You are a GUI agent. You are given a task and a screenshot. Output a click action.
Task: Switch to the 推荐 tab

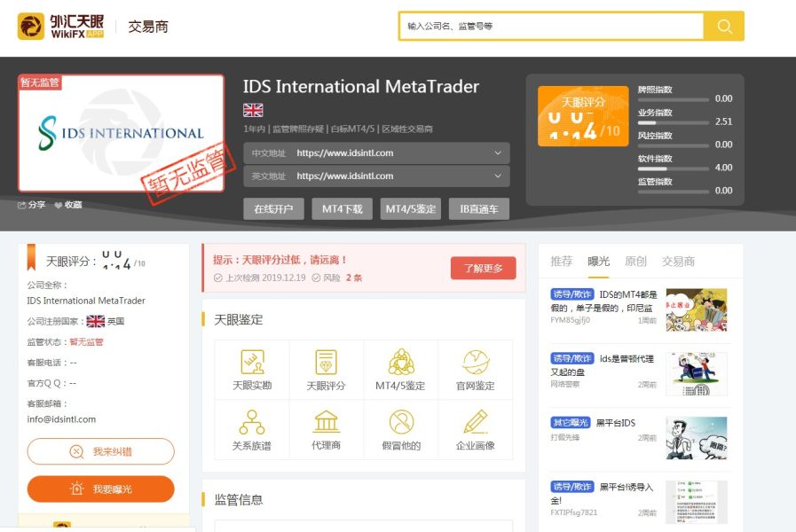click(x=562, y=262)
